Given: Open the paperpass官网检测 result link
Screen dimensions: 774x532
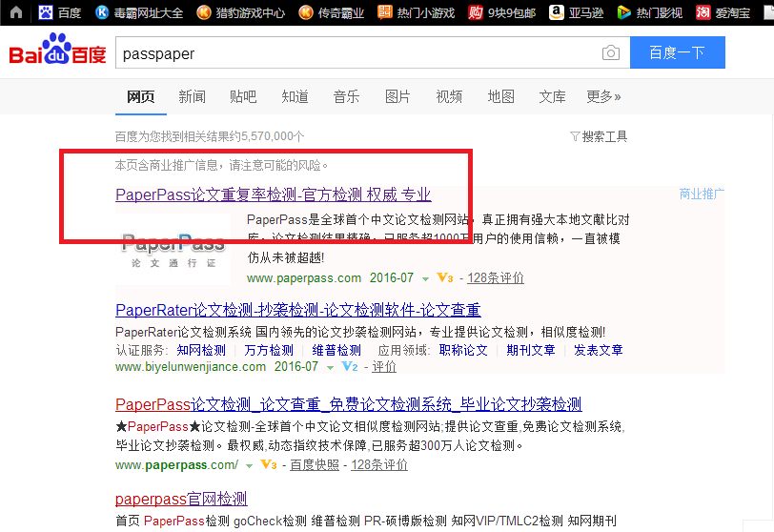Looking at the screenshot, I should tap(181, 499).
